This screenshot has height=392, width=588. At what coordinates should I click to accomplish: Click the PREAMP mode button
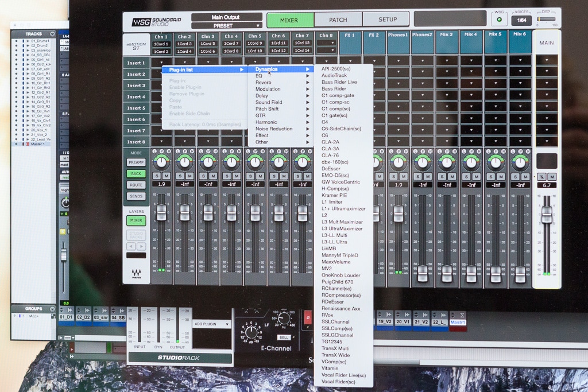[x=136, y=162]
